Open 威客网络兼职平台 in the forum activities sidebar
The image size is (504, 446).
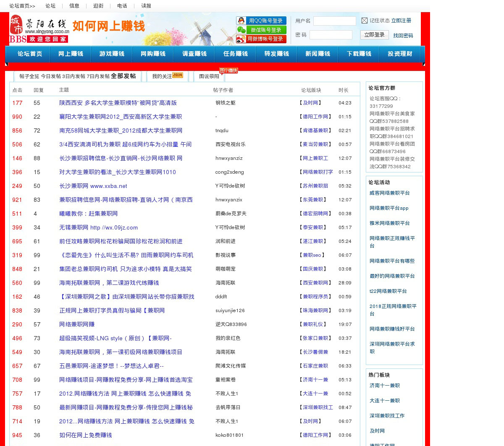pyautogui.click(x=389, y=193)
